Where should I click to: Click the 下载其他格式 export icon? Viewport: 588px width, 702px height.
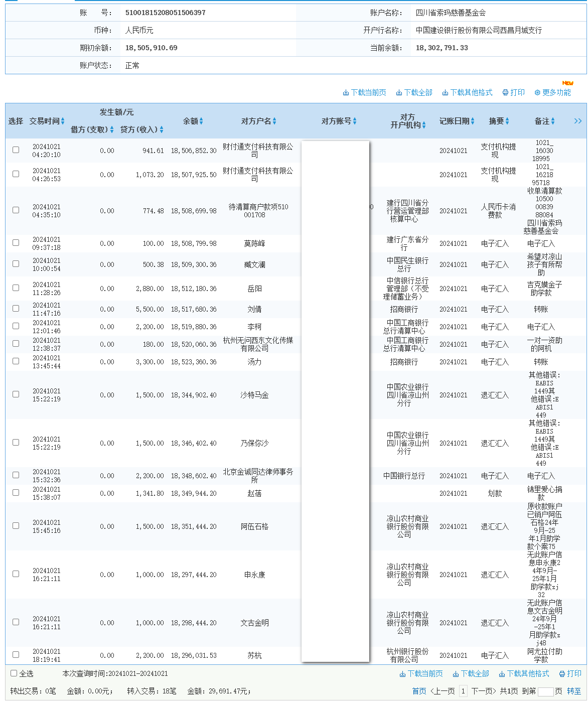tap(445, 92)
